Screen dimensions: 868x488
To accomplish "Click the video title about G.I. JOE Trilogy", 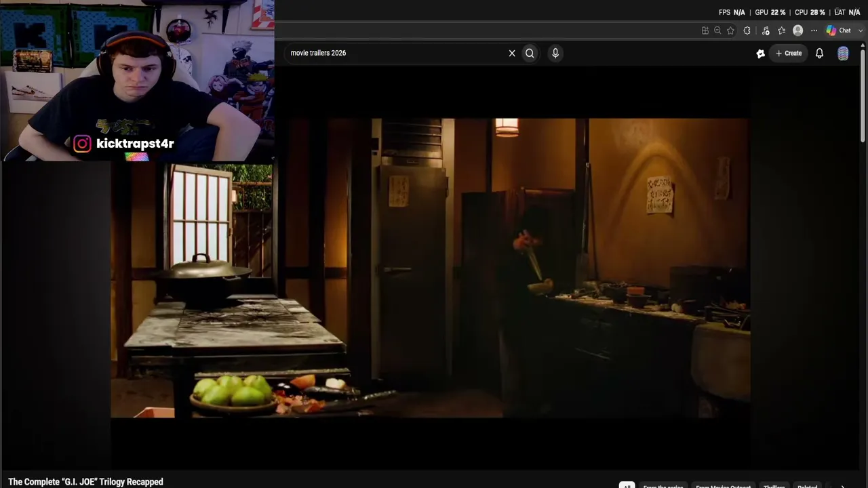I will (x=85, y=482).
